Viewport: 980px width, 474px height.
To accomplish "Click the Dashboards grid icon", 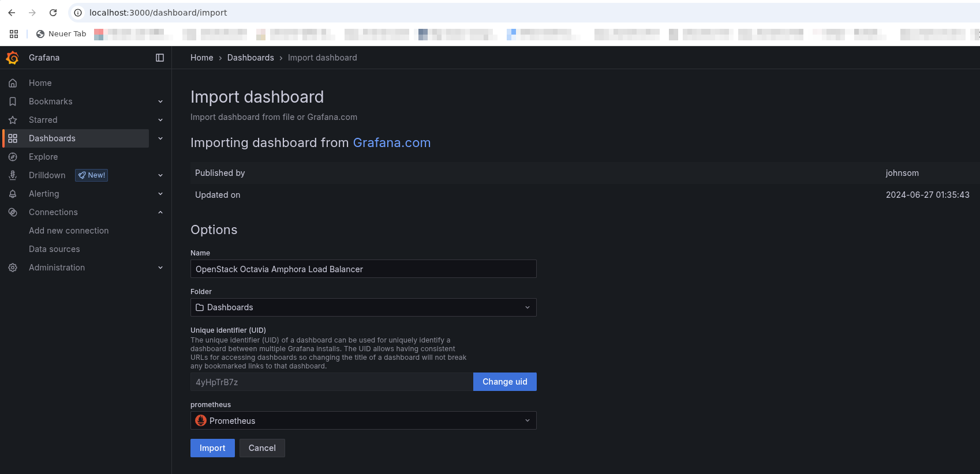I will [x=13, y=138].
